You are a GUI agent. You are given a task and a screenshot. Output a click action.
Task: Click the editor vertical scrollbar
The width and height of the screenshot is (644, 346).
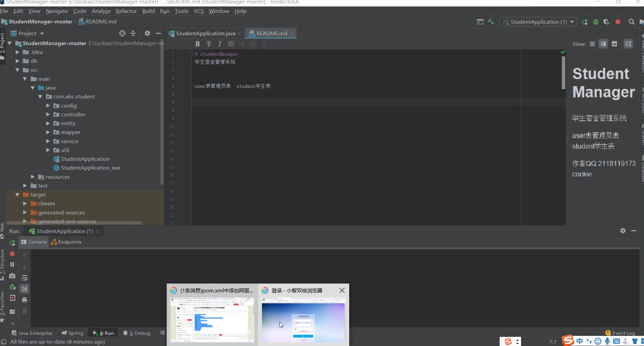[x=563, y=73]
